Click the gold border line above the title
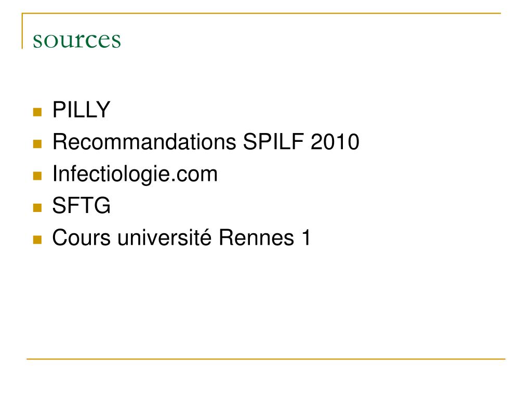 tap(261, 13)
